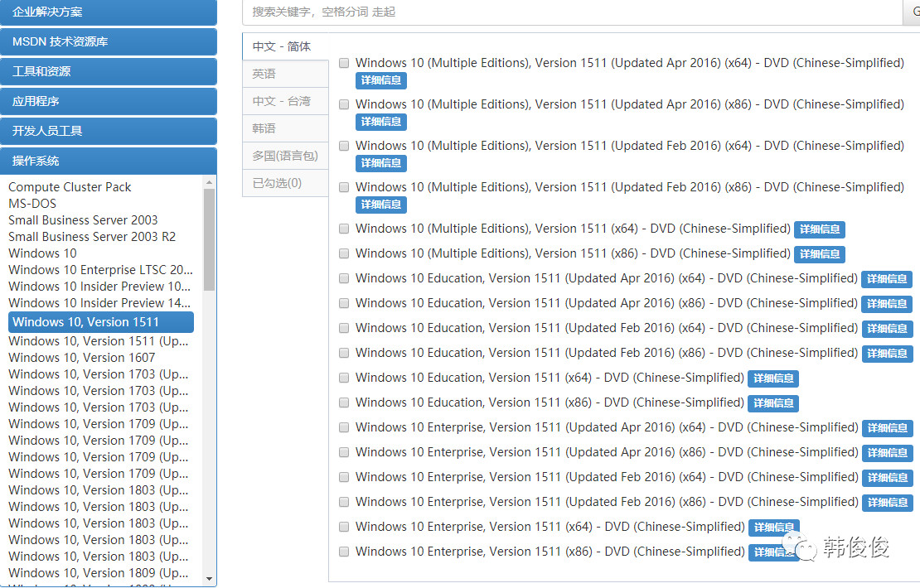Show 详细信息 for Multiple Editions Updated Feb 2016 x86
920x588 pixels.
point(380,205)
